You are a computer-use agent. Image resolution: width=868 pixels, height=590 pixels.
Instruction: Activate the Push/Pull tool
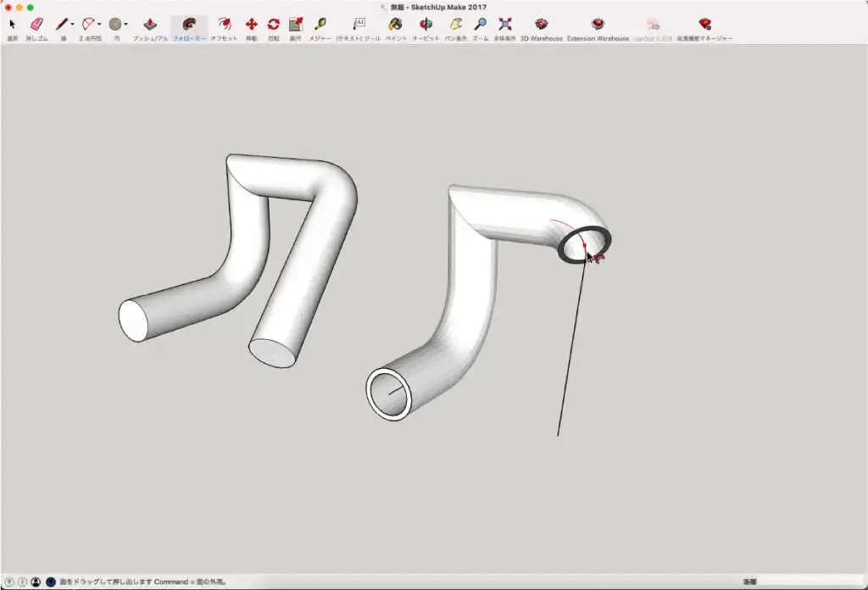pos(150,25)
